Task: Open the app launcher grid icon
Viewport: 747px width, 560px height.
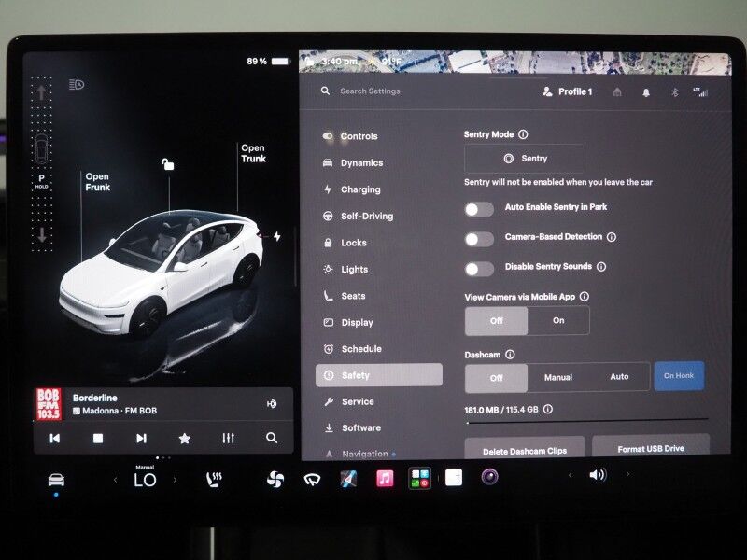Action: (x=419, y=478)
